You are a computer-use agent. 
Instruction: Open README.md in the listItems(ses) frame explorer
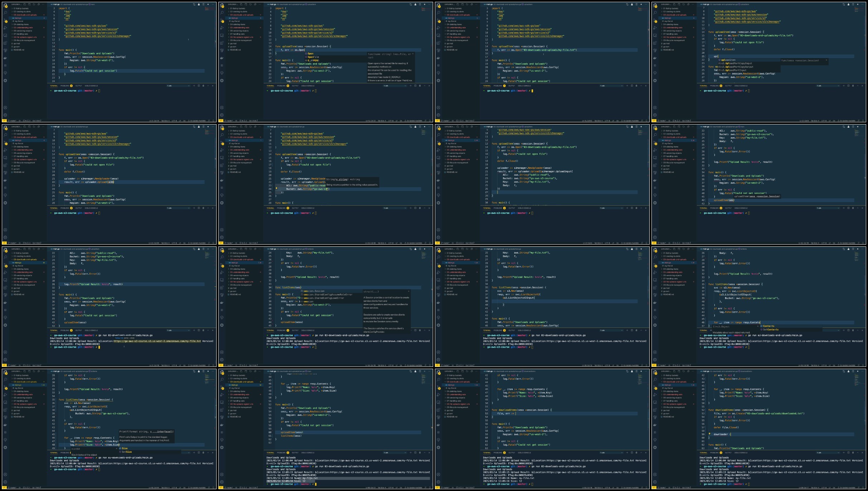click(235, 294)
